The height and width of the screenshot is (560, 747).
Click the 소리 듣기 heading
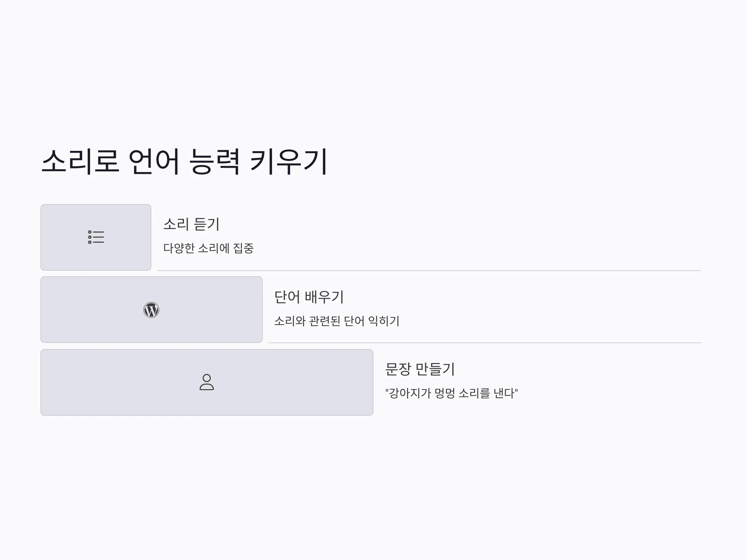tap(191, 224)
